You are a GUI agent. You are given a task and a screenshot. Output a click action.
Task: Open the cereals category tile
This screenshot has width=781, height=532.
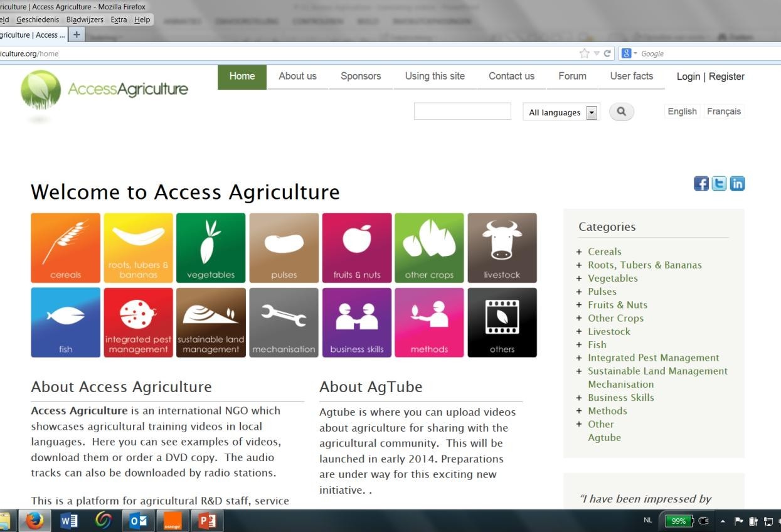click(65, 248)
